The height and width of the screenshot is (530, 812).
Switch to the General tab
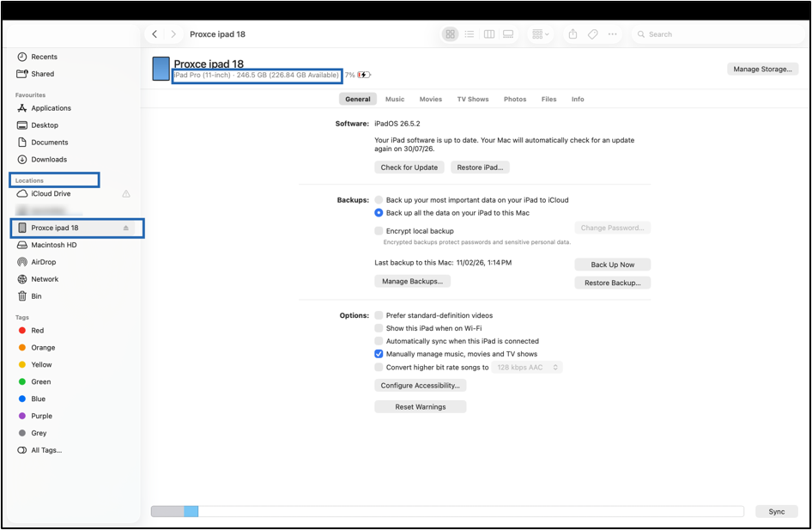[358, 99]
